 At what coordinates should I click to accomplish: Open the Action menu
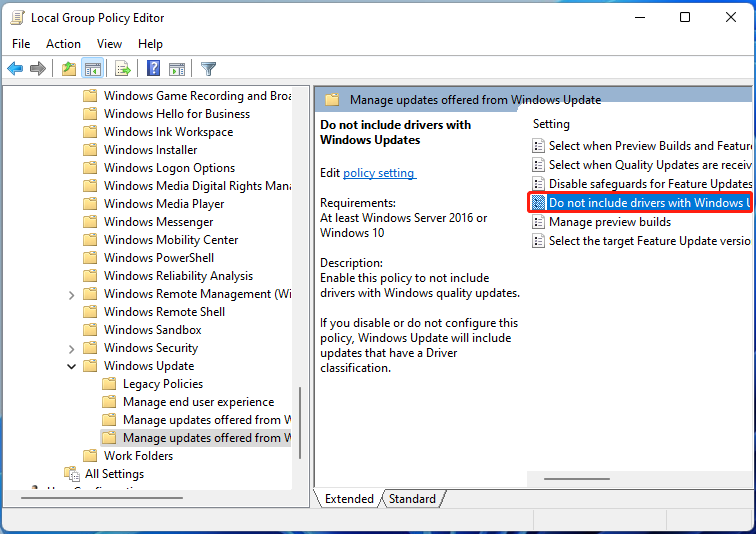coord(63,44)
